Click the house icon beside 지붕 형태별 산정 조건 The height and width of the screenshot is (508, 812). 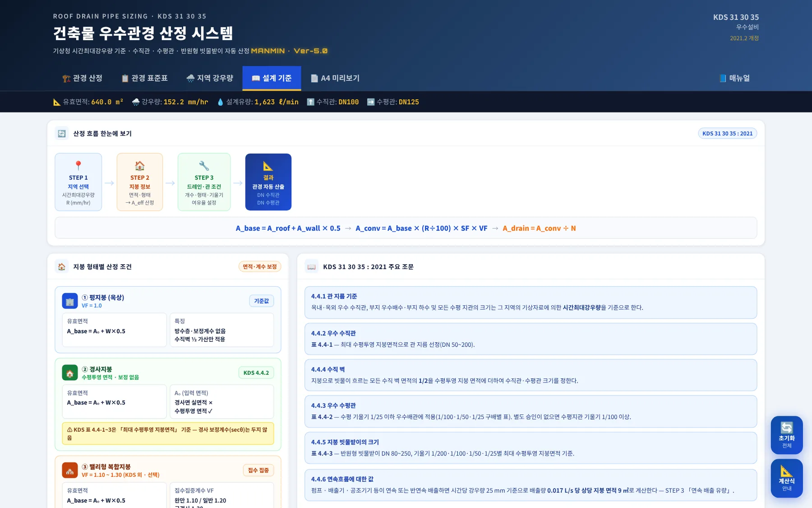[62, 267]
